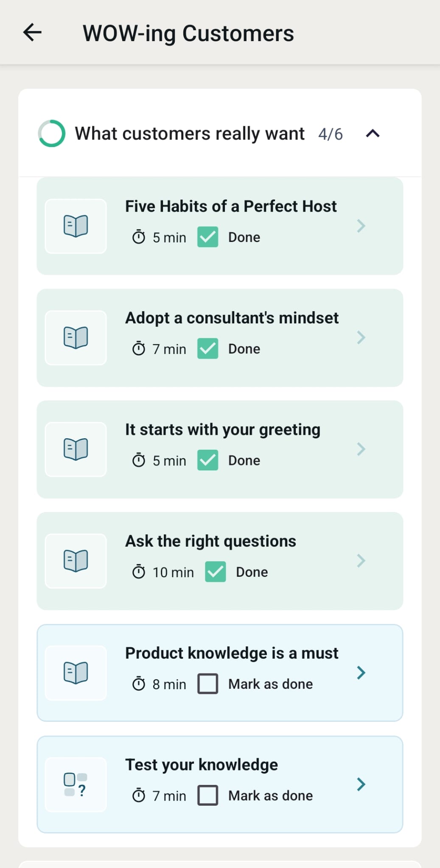Click book icon for Adopt a consultant's mindset
The image size is (440, 868).
click(x=76, y=337)
